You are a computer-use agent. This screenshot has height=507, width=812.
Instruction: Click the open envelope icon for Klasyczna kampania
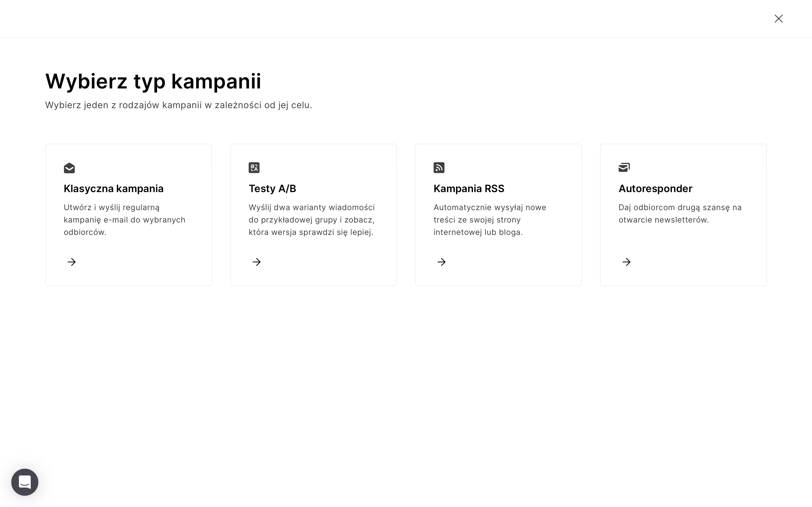[69, 168]
